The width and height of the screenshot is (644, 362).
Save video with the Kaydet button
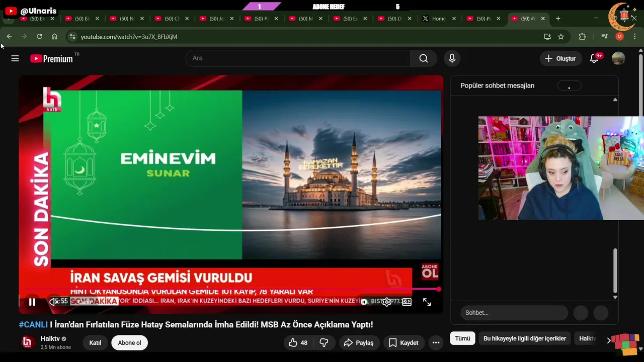(404, 343)
